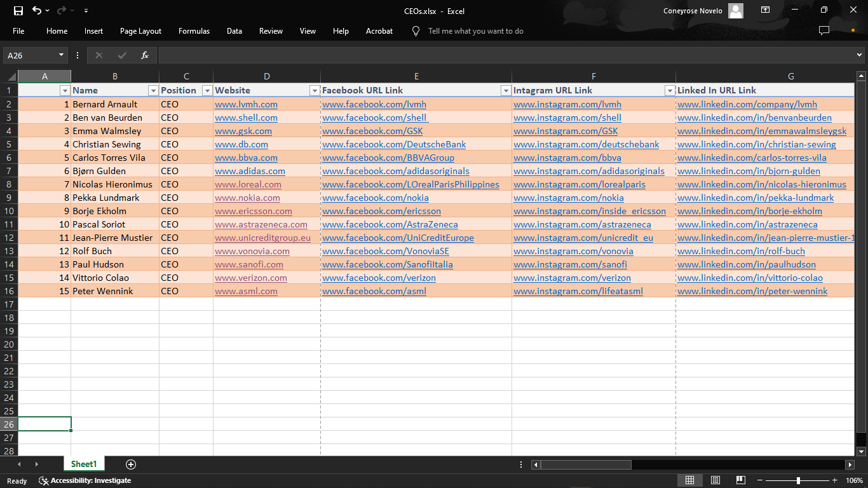Viewport: 868px width, 488px height.
Task: Switch to the Data ribbon tab
Action: pos(234,31)
